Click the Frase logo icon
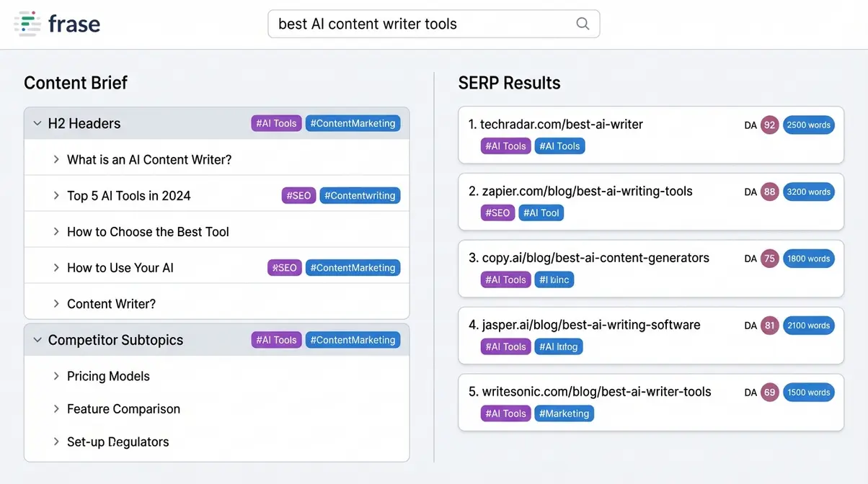This screenshot has height=484, width=868. click(27, 23)
